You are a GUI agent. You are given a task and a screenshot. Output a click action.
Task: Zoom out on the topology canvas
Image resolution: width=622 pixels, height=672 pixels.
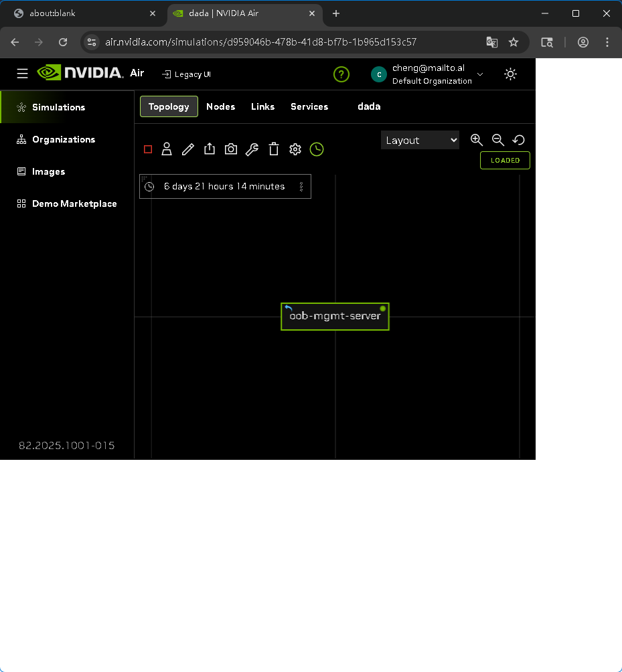(497, 140)
